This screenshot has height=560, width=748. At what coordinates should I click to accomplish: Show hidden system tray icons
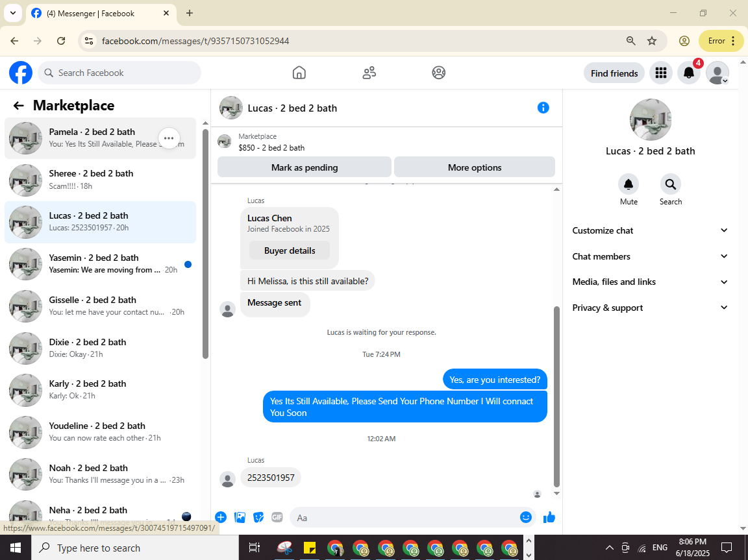tap(609, 548)
